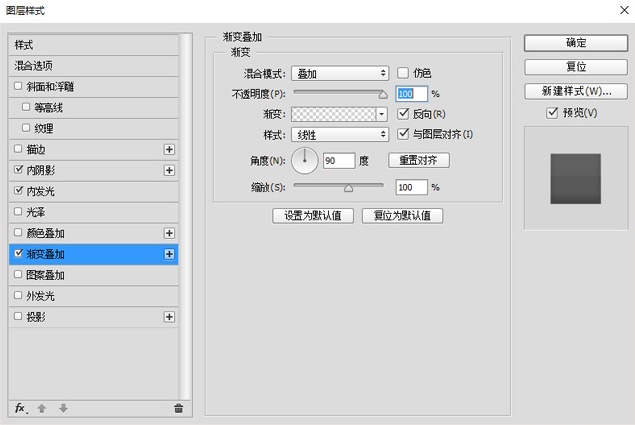The height and width of the screenshot is (425, 635).
Task: Uncheck the 内阴影 checkbox
Action: click(x=18, y=170)
